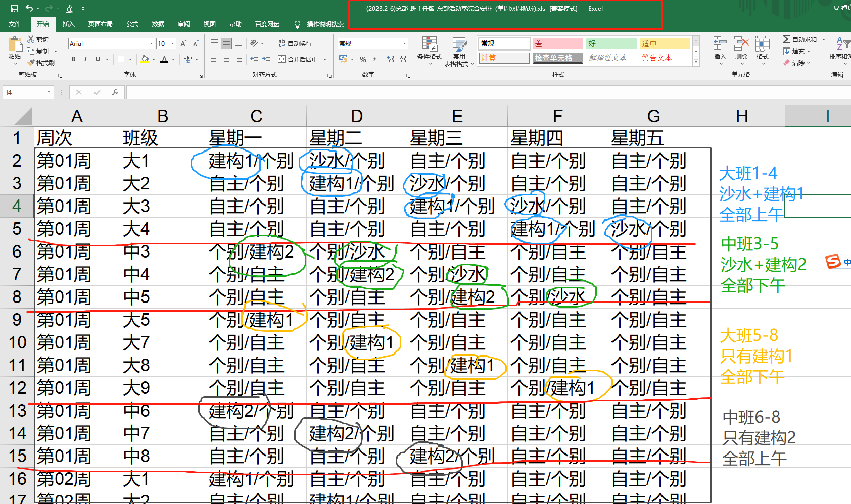
Task: Open the font color dropdown arrow
Action: 173,59
